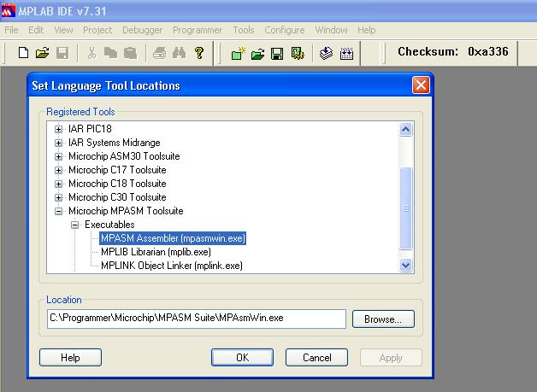Select MPLIB Librarian (mplib.exe) item
537x392 pixels.
(x=156, y=252)
